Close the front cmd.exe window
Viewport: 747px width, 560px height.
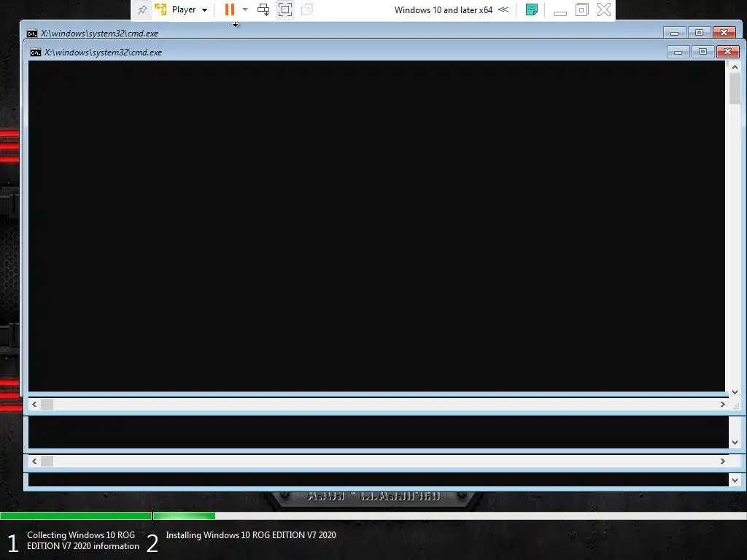point(728,52)
